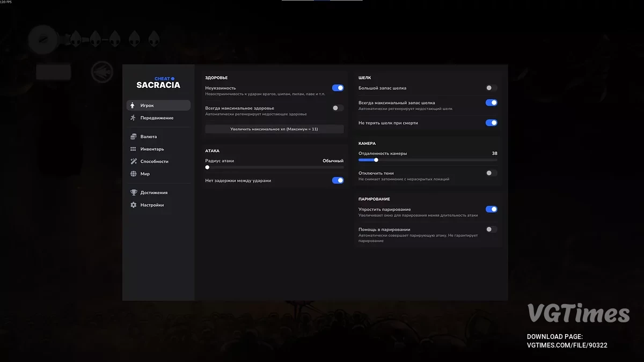Turn off Не терять шелк при смерти
The height and width of the screenshot is (362, 644).
pos(491,123)
